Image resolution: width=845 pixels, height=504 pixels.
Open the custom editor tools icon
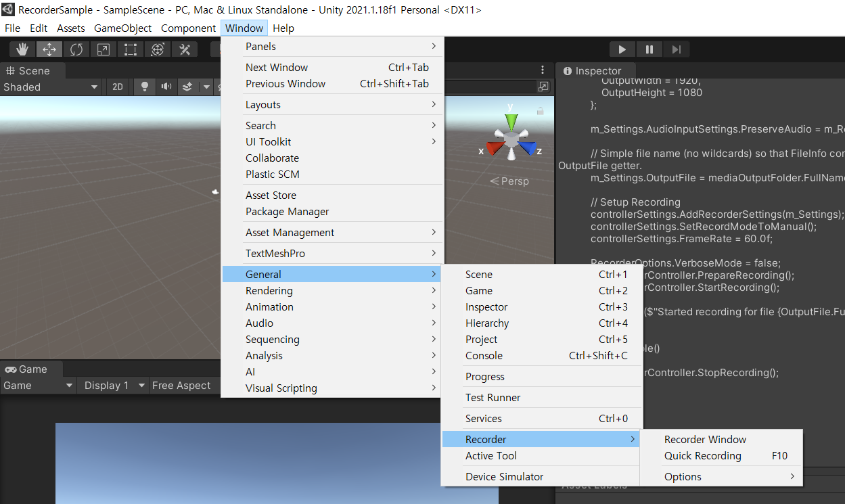184,49
